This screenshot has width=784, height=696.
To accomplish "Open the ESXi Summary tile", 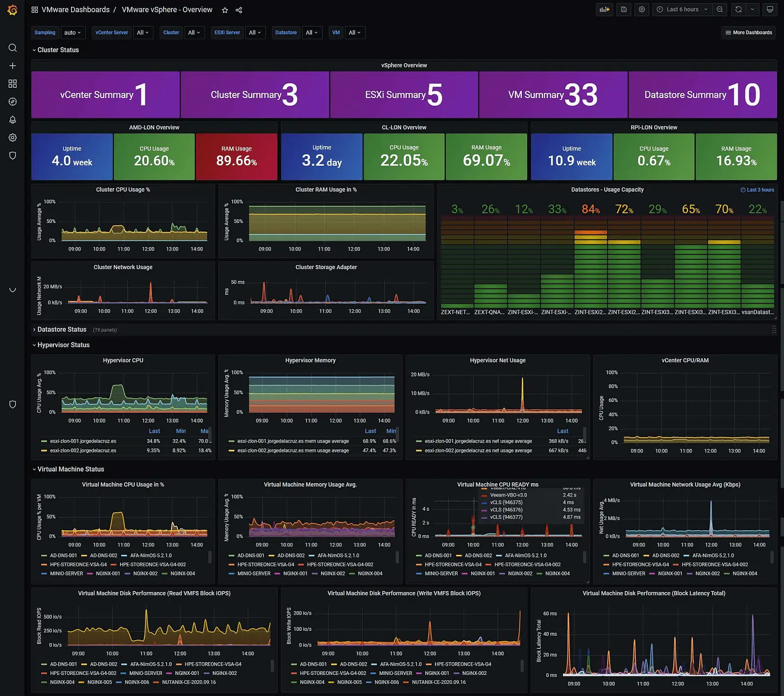I will [404, 95].
